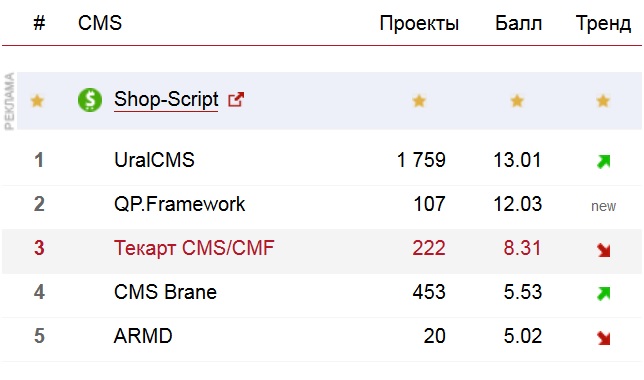Click the red down arrow for ARMD
Screen dimensions: 644x380
click(x=603, y=338)
